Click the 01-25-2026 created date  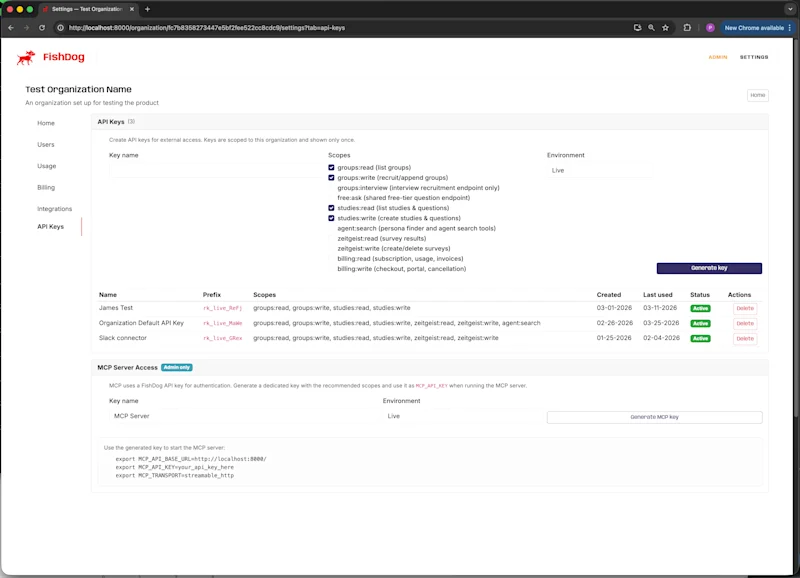coord(614,338)
